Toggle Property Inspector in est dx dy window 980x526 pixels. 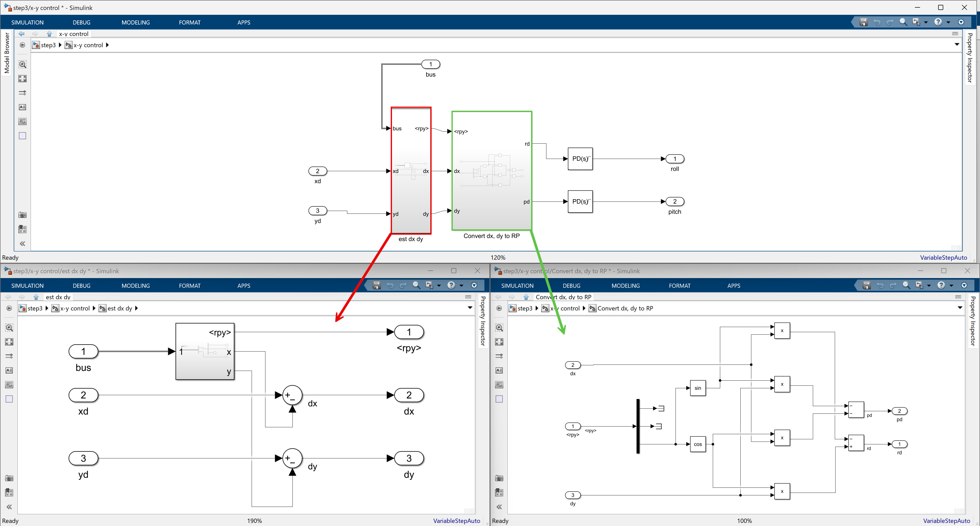[483, 321]
